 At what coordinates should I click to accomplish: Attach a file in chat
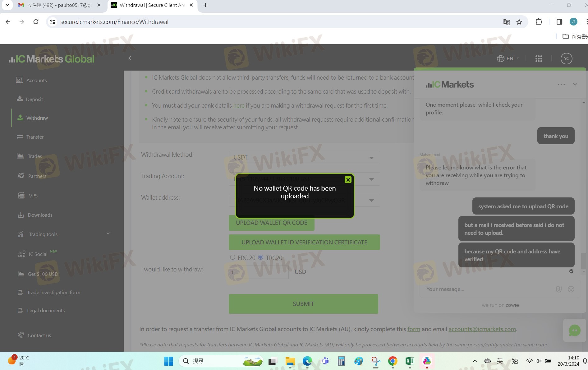pos(558,289)
